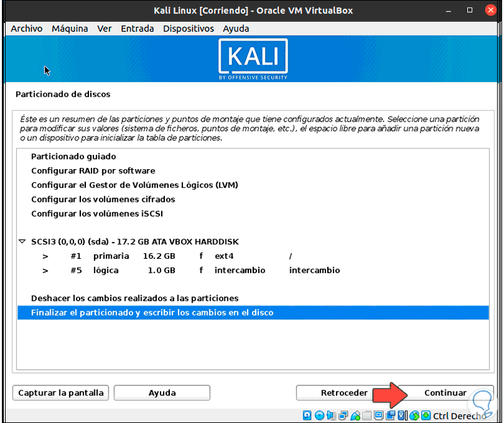The width and height of the screenshot is (504, 423).
Task: Click the optical disc status icon
Action: tap(319, 415)
